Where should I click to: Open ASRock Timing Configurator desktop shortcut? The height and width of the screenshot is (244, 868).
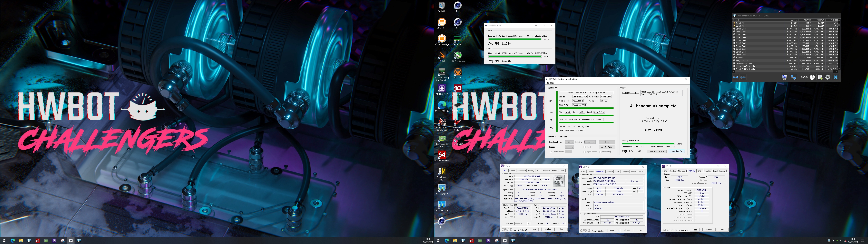point(442,75)
